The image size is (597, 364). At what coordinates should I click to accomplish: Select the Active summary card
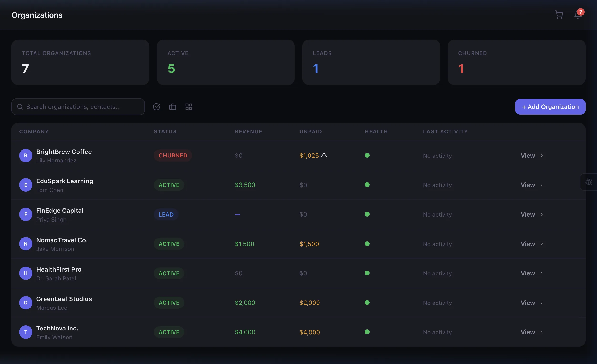pyautogui.click(x=226, y=62)
